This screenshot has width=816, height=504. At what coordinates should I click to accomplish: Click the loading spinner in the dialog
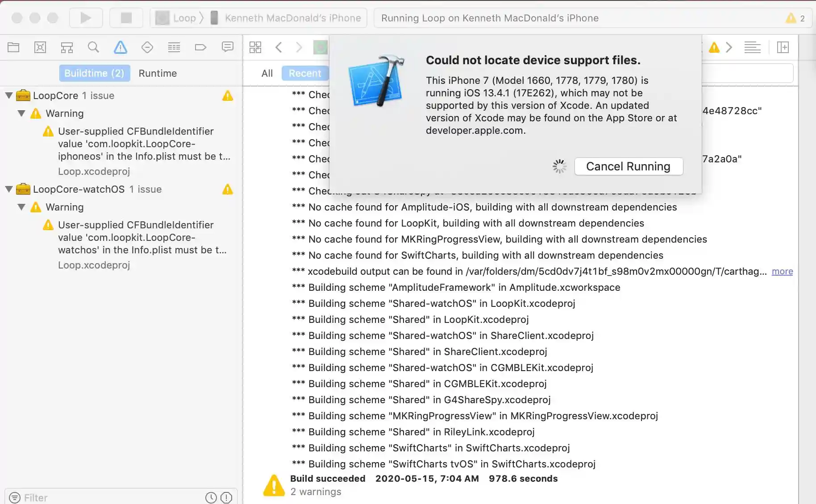[559, 166]
